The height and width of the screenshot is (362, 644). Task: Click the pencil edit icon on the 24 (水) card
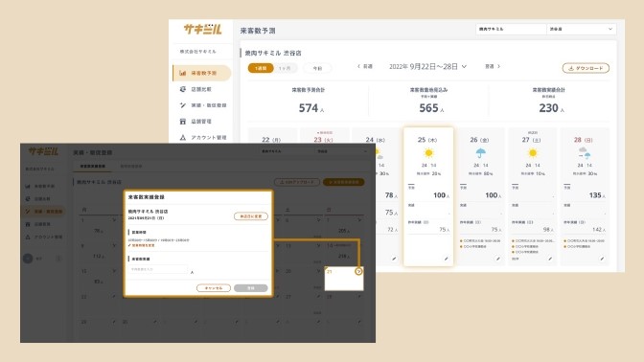coord(394,259)
